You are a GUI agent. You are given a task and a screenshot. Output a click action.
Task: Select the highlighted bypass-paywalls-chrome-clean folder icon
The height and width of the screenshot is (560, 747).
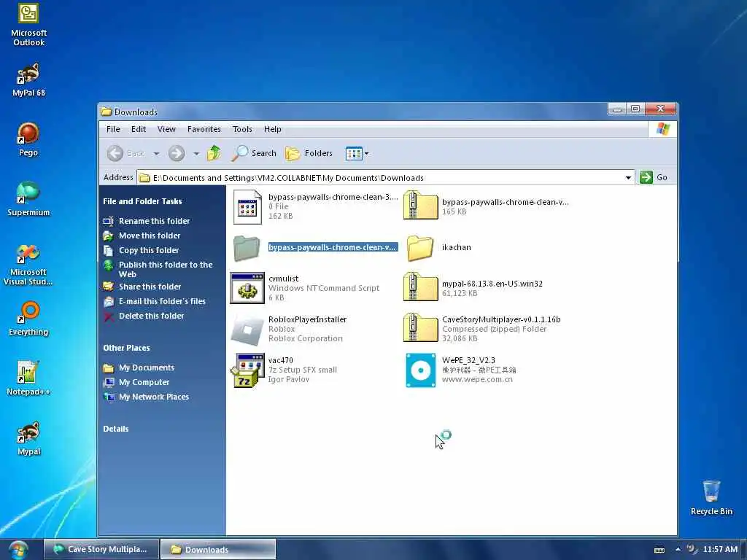[x=247, y=248]
